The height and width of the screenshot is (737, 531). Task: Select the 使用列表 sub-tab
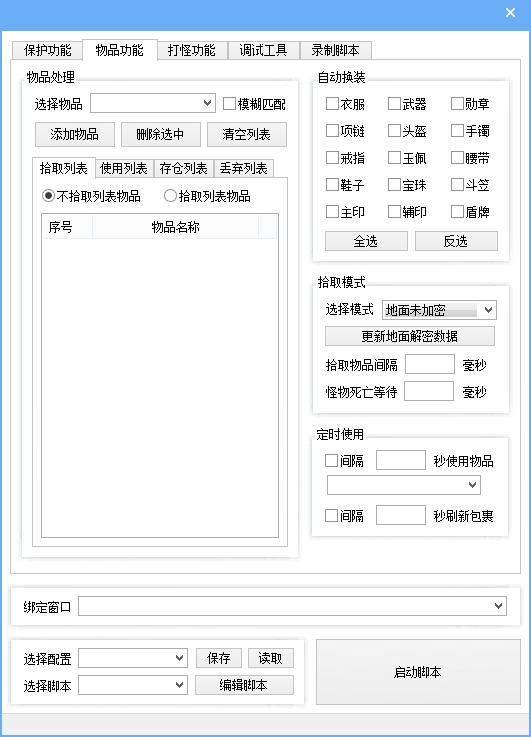[x=124, y=168]
